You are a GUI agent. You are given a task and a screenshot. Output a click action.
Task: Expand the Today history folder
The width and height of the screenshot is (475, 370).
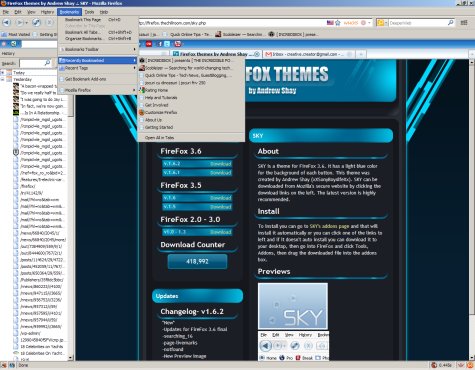point(3,72)
